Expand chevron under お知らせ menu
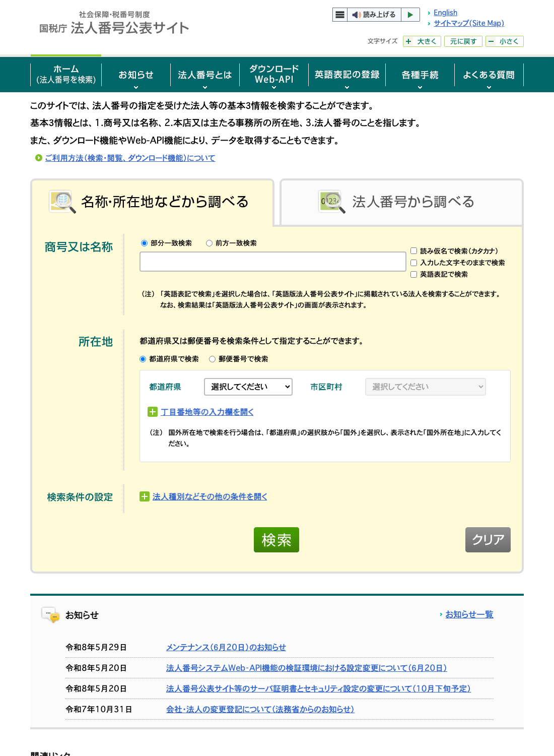The width and height of the screenshot is (554, 756). (136, 88)
